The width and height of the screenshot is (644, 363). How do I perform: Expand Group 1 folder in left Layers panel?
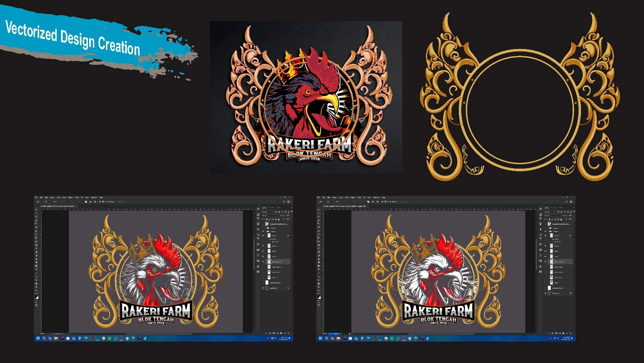point(266,228)
